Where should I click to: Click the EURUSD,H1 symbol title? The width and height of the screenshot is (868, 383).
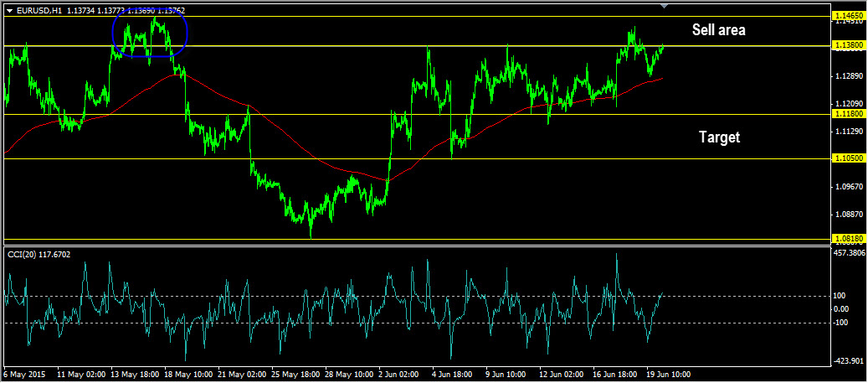pyautogui.click(x=39, y=10)
